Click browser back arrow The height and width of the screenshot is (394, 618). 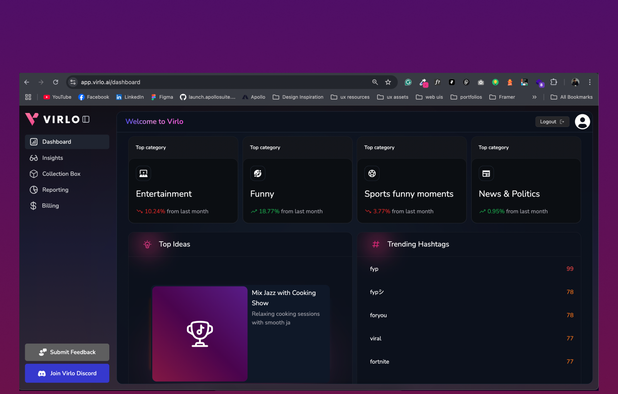point(27,82)
